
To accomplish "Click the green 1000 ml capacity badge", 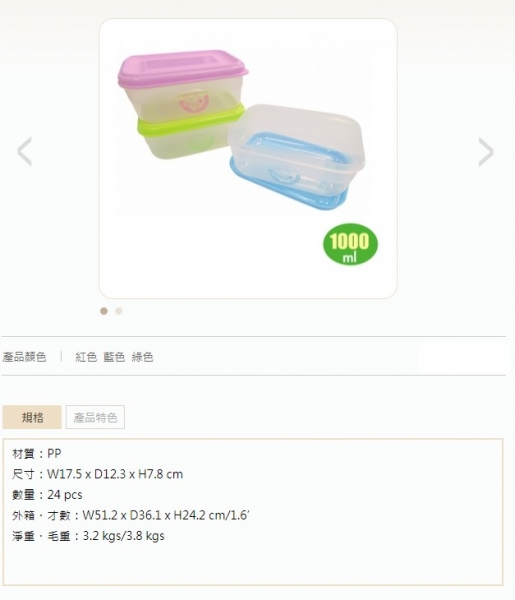I will coord(350,245).
